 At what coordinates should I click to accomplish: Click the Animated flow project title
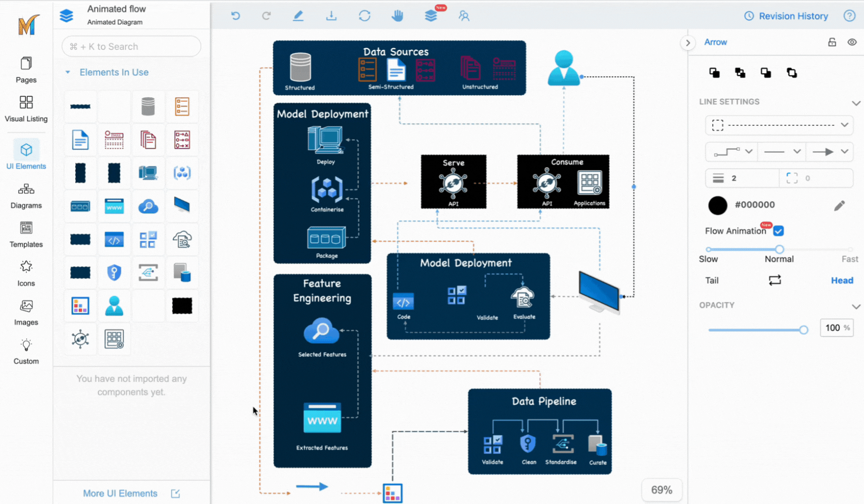coord(116,9)
